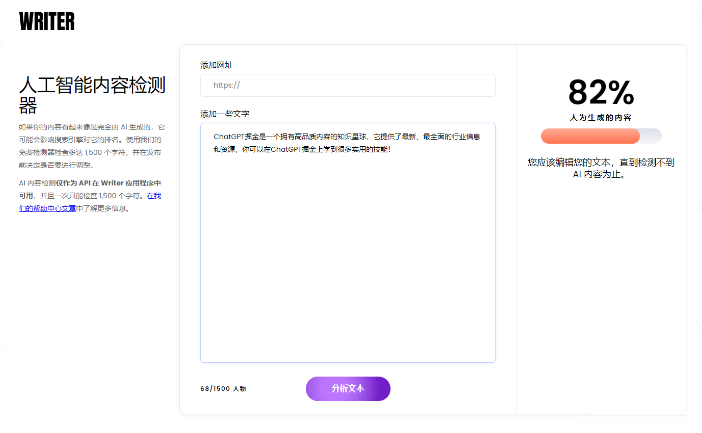Click the 添加网址 label

click(x=216, y=65)
